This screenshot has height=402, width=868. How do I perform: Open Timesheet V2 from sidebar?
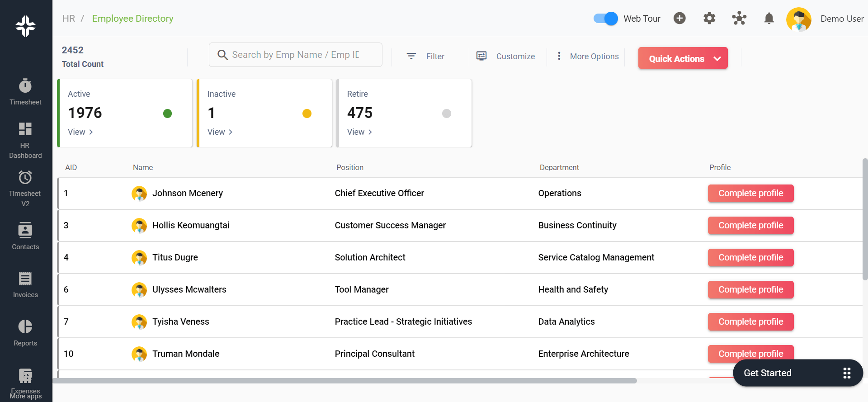(x=25, y=188)
